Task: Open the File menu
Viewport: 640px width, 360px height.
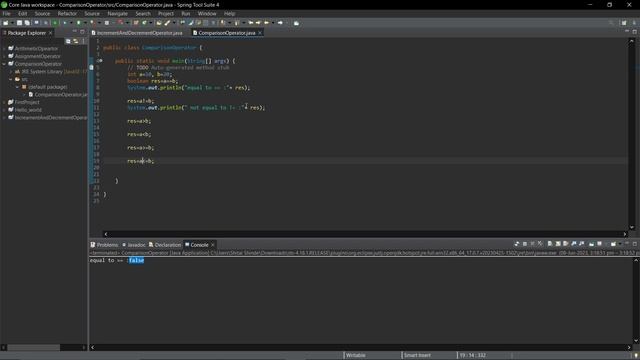Action: [7, 13]
